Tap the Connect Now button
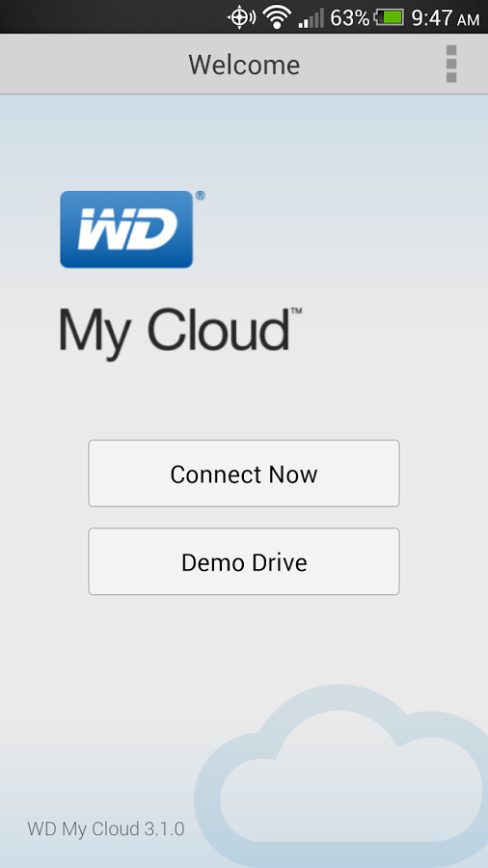The width and height of the screenshot is (488, 868). (x=244, y=474)
